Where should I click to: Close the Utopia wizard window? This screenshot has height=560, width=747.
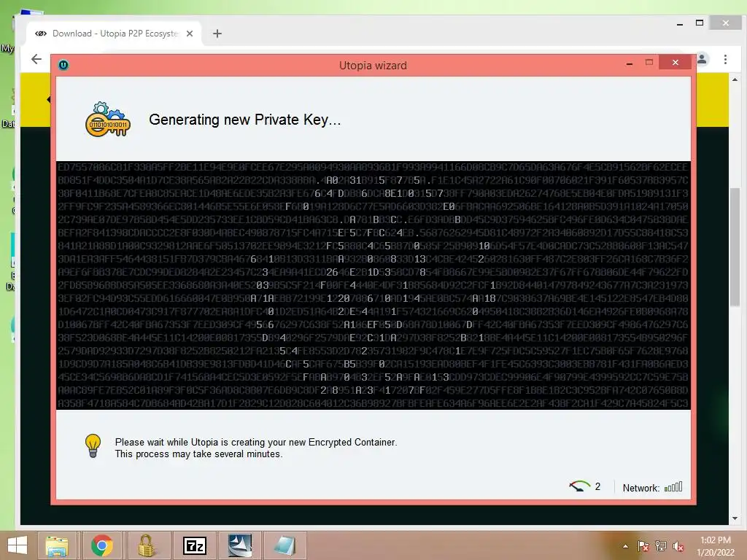pos(675,63)
